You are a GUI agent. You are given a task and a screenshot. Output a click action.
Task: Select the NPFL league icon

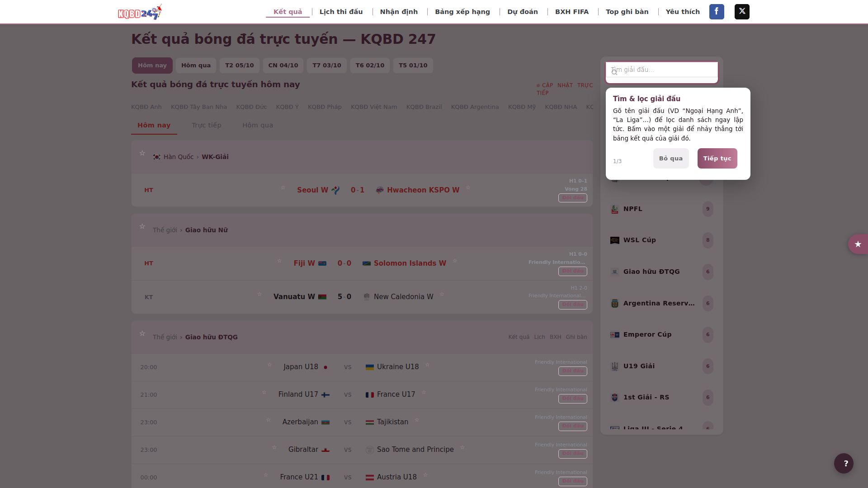pyautogui.click(x=615, y=209)
